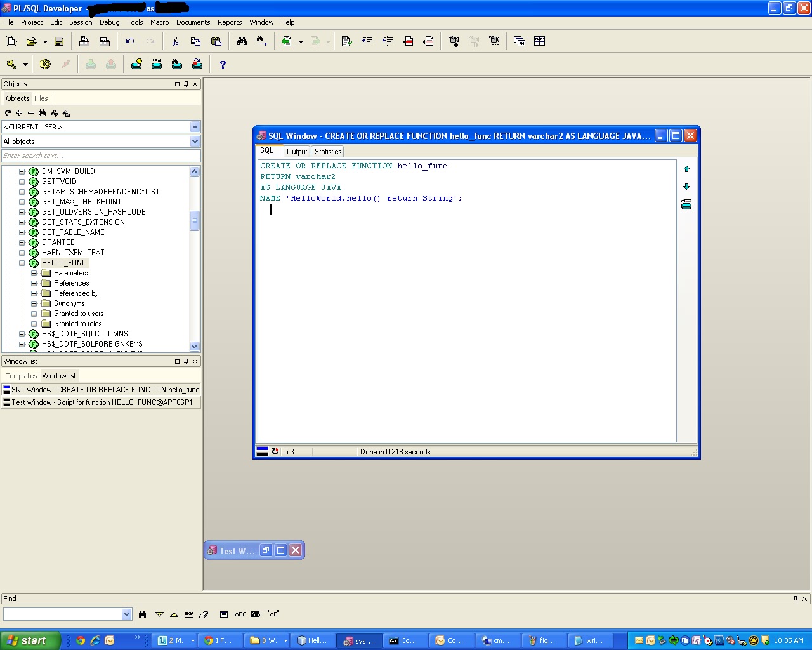Open the Find dialog with the binoculars icon
Viewport: 812px width, 650px height.
click(x=242, y=41)
